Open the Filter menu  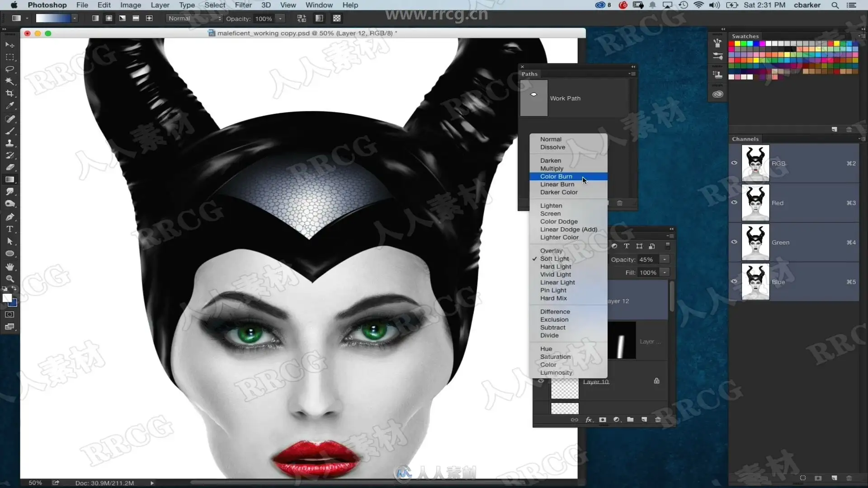coord(243,5)
